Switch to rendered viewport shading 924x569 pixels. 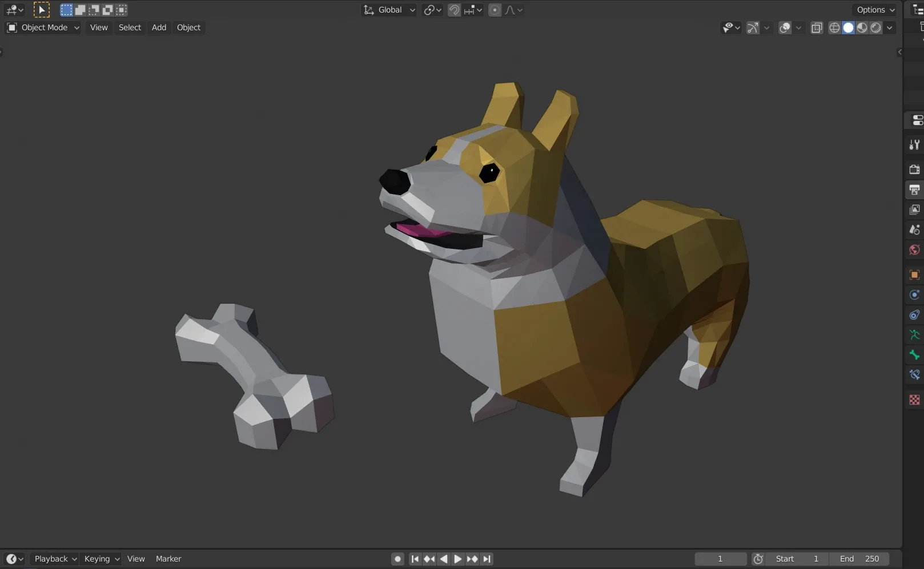[x=875, y=27]
